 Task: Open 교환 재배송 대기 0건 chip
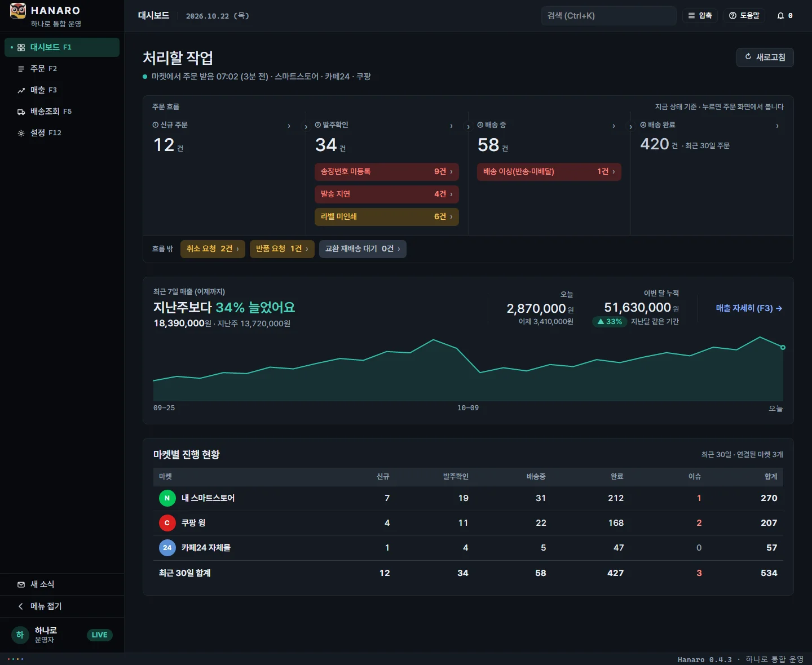pyautogui.click(x=363, y=249)
